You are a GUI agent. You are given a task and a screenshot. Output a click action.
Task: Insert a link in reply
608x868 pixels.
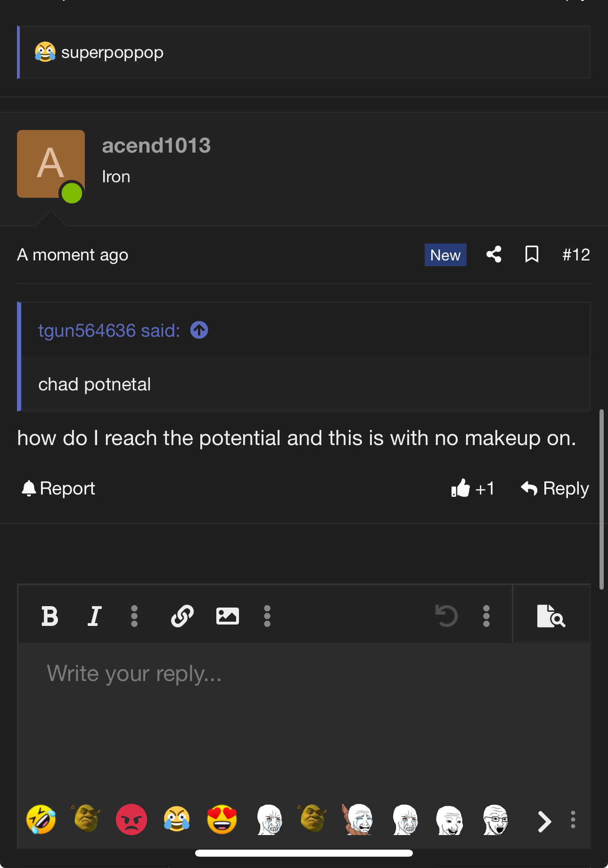(x=182, y=616)
